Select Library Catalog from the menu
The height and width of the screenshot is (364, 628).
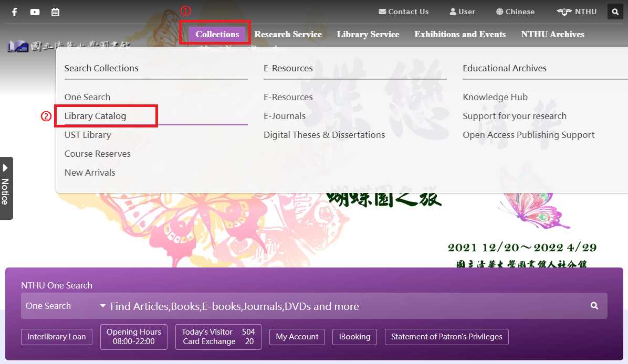(95, 116)
